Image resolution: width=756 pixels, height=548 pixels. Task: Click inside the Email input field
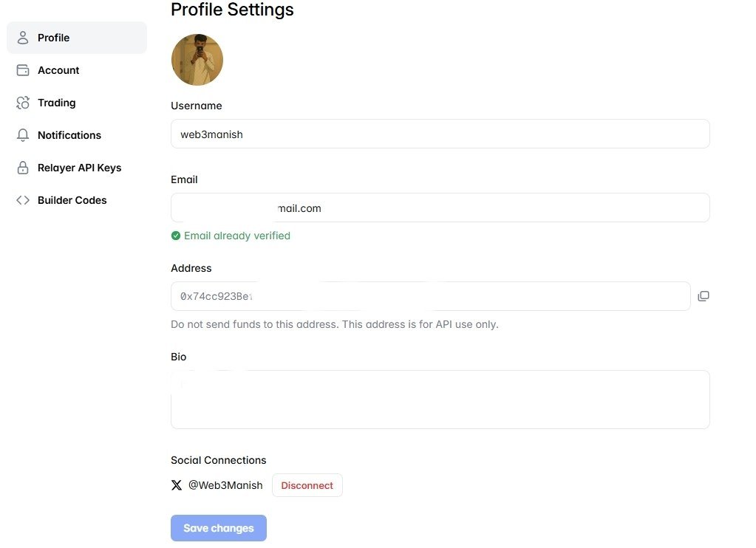tap(440, 208)
